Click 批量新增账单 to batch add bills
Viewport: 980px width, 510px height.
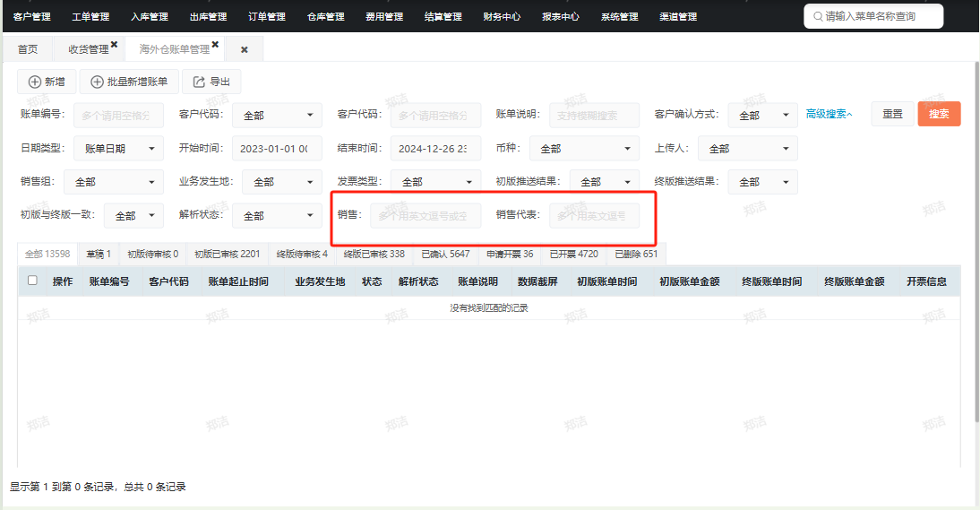129,82
